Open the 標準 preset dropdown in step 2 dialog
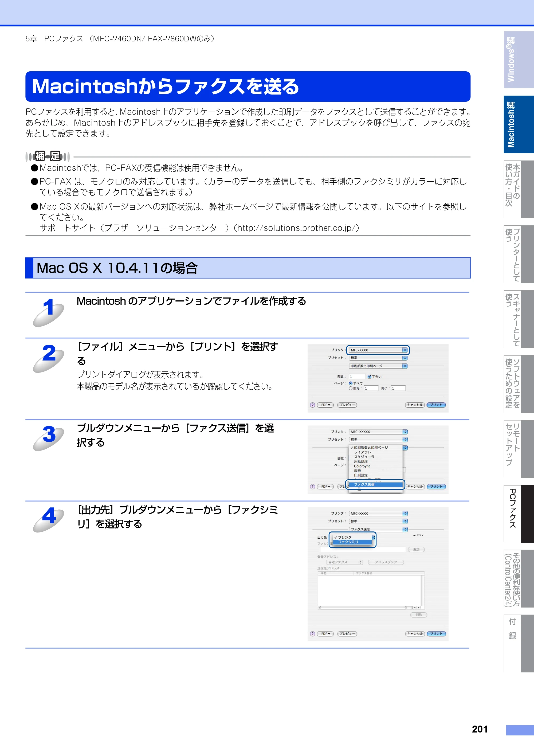Image resolution: width=534 pixels, height=756 pixels. (378, 358)
